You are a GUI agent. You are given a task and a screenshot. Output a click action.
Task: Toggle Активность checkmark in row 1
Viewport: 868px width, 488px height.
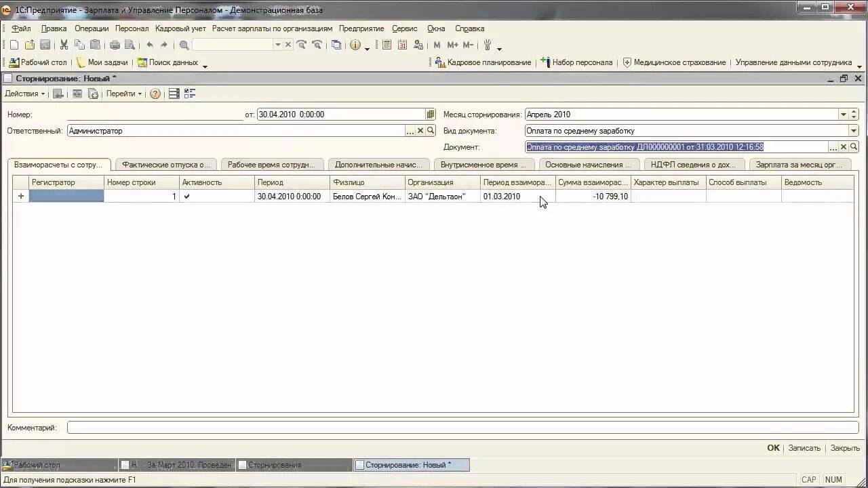(x=187, y=197)
